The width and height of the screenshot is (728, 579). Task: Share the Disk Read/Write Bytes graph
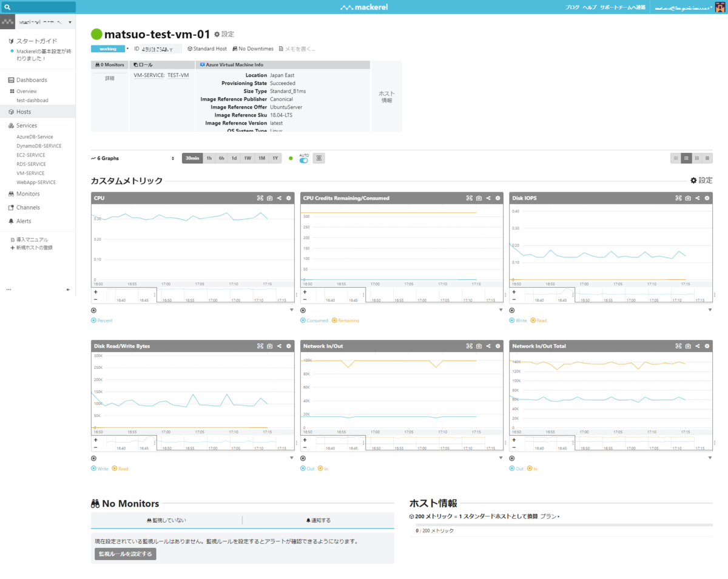pyautogui.click(x=279, y=346)
